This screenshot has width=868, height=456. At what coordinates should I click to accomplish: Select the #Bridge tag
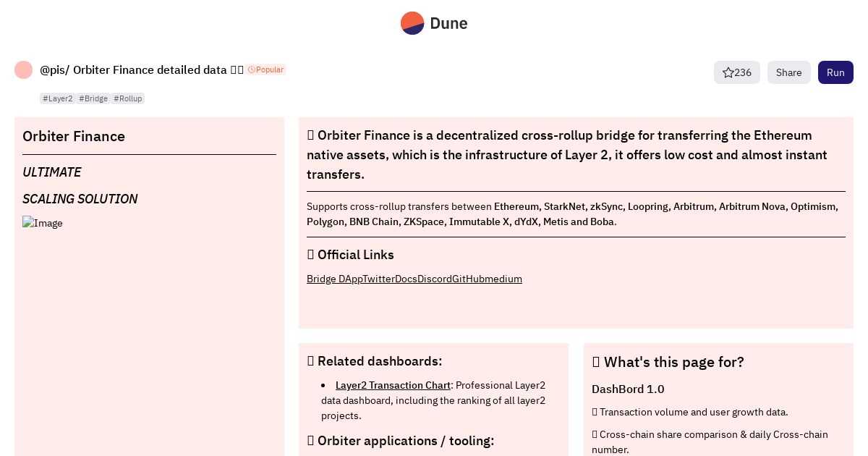click(93, 98)
